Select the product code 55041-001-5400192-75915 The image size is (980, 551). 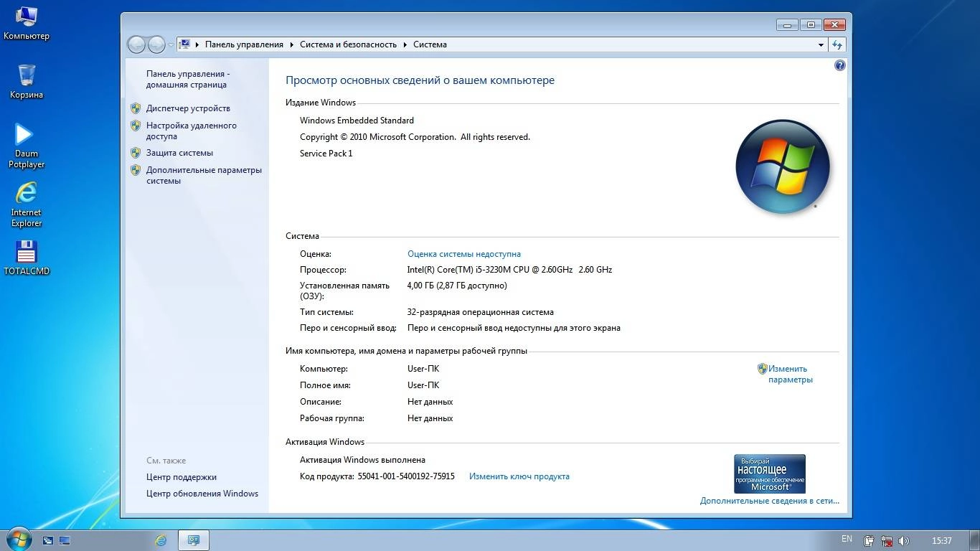click(406, 476)
